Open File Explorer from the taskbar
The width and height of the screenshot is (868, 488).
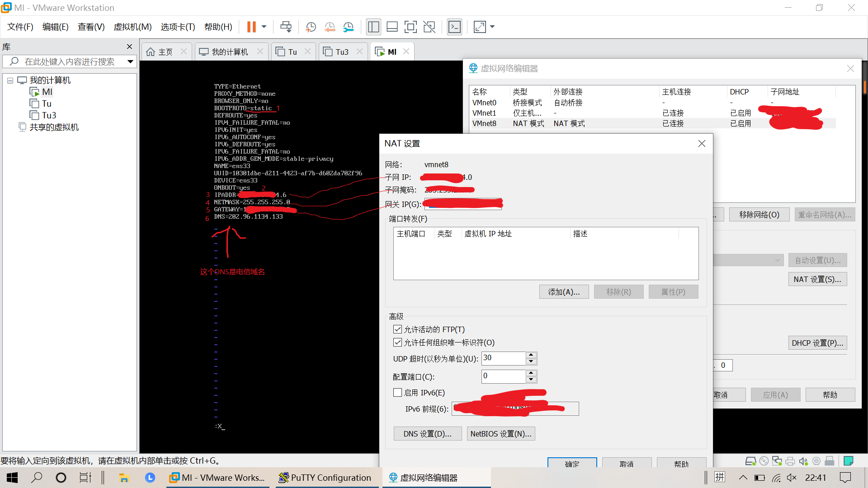coord(124,478)
